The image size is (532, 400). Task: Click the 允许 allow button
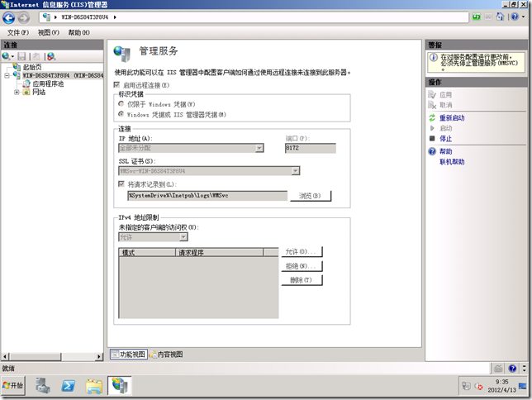pos(302,251)
